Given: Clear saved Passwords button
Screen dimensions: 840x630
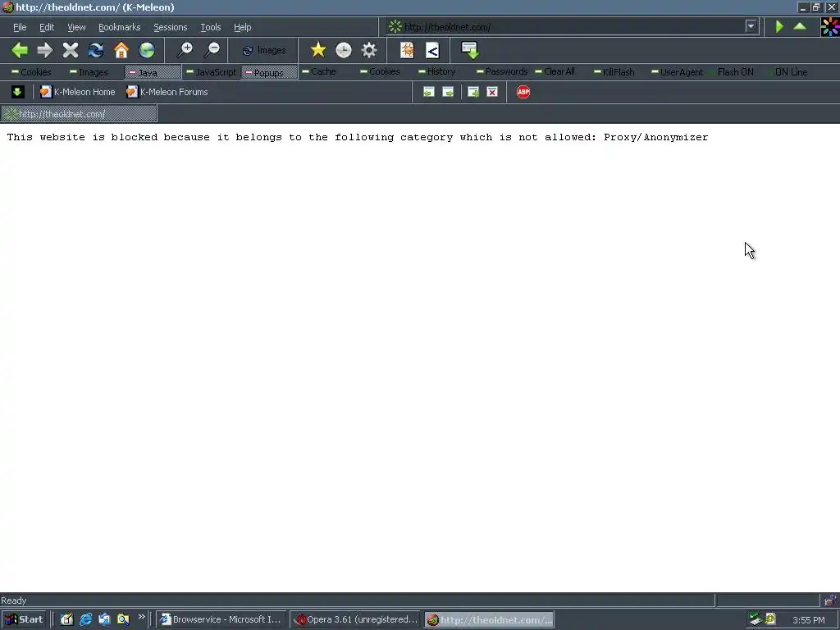Looking at the screenshot, I should (x=502, y=71).
